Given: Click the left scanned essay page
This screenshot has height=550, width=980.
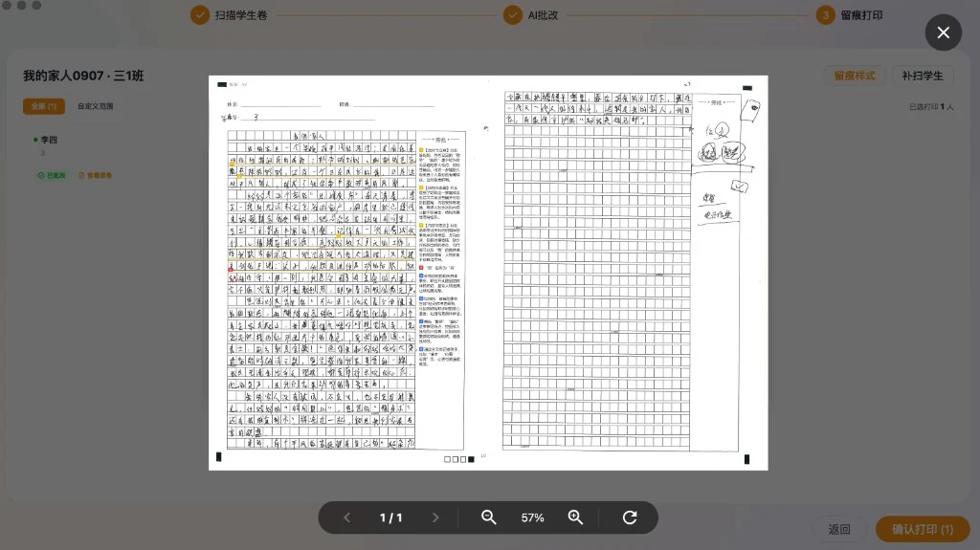Looking at the screenshot, I should (348, 274).
